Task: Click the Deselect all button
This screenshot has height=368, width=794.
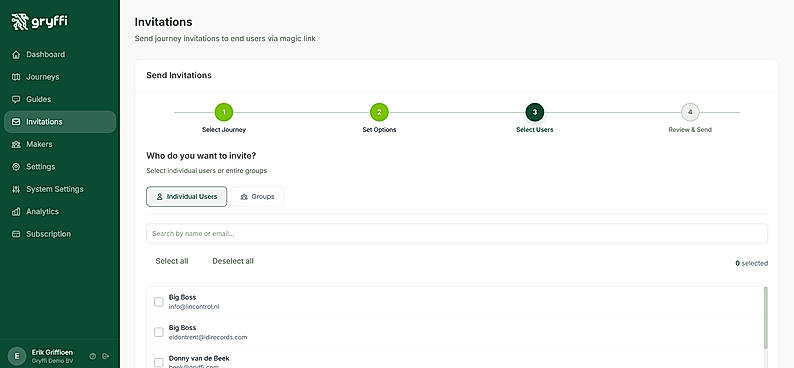Action: pyautogui.click(x=233, y=261)
